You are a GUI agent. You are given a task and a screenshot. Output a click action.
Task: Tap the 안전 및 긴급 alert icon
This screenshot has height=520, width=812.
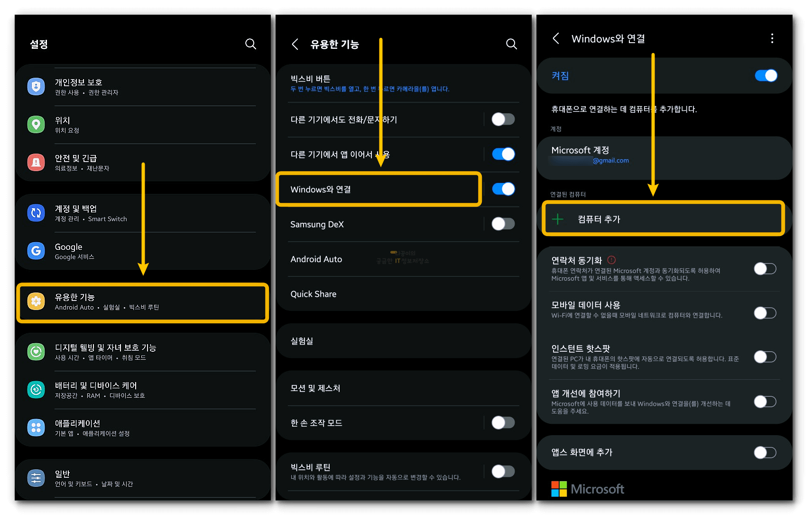coord(36,163)
